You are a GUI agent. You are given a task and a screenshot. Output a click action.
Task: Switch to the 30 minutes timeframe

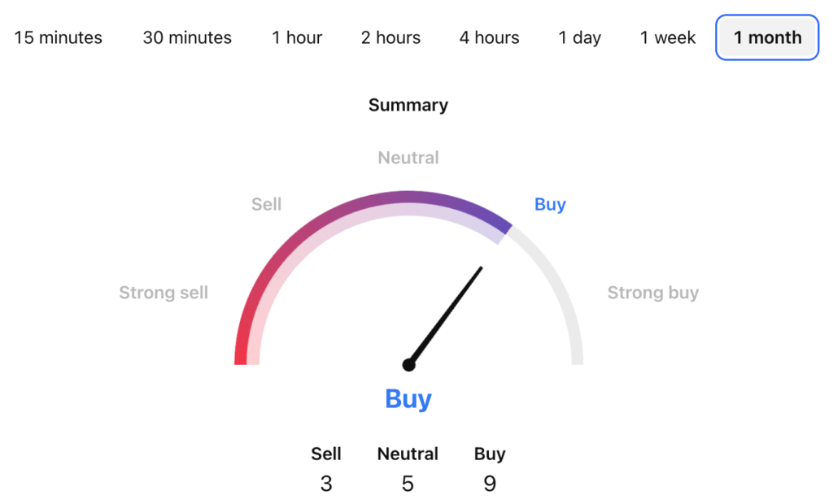187,37
